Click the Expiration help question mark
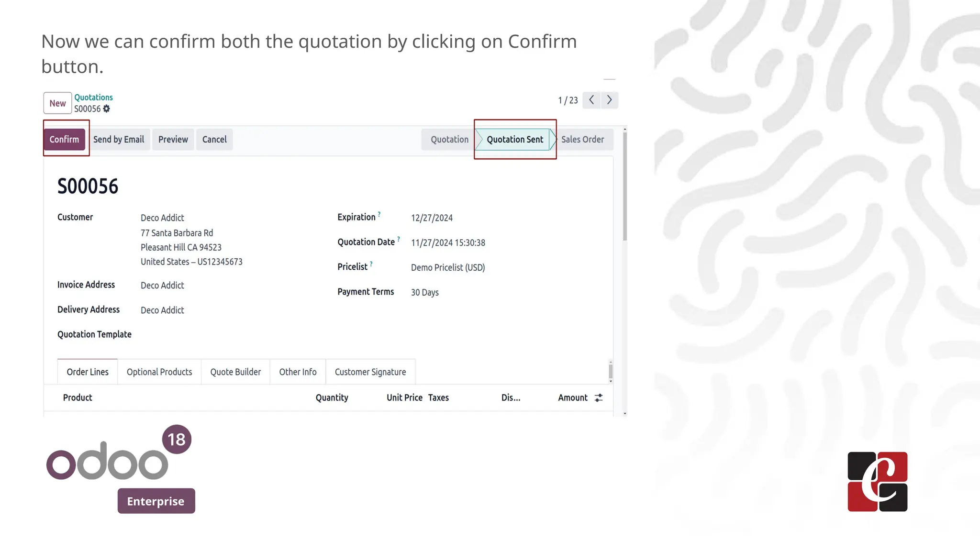Screen dimensions: 980x551 pyautogui.click(x=379, y=214)
